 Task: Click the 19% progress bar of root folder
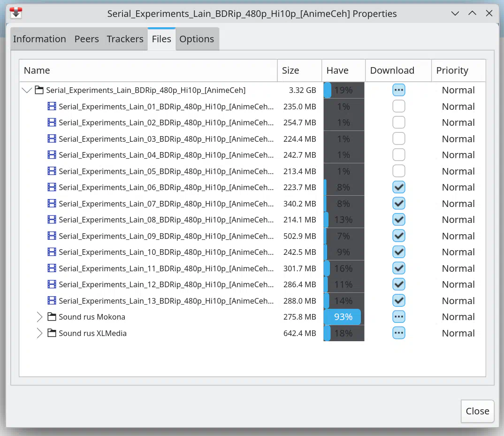344,90
